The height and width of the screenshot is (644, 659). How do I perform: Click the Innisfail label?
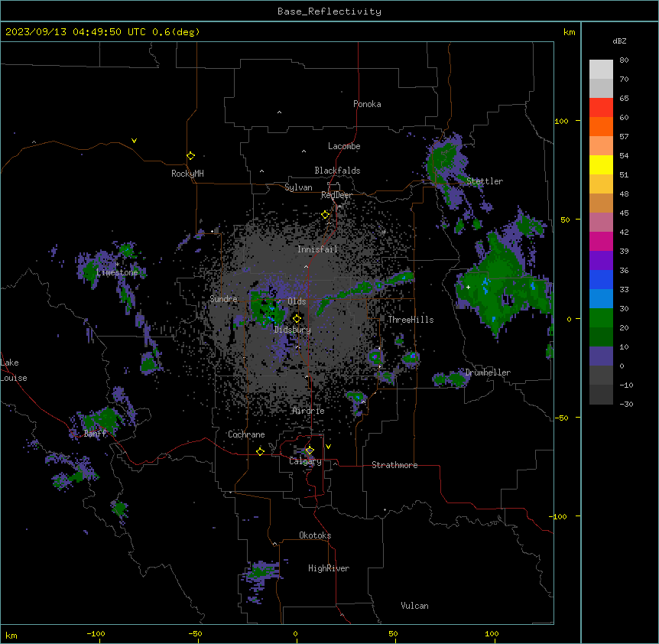317,249
